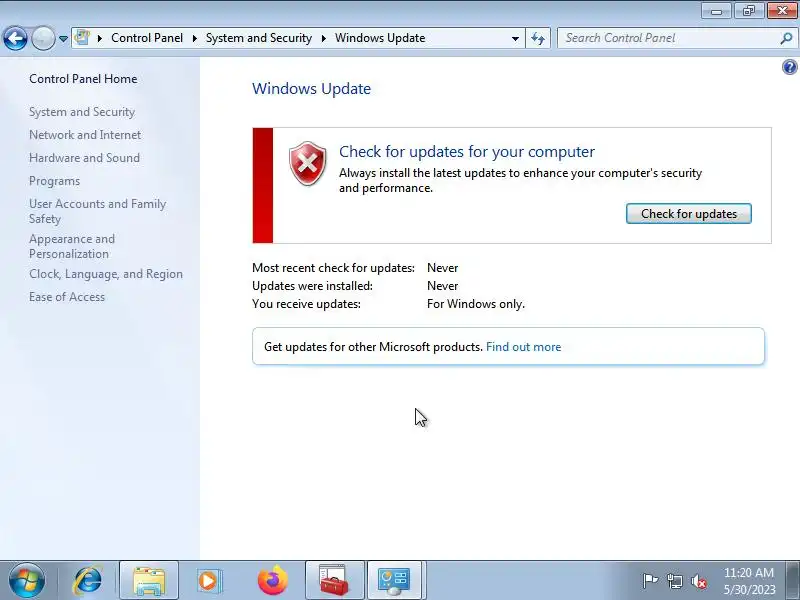Launch Firefox from the taskbar
800x600 pixels.
(x=272, y=581)
